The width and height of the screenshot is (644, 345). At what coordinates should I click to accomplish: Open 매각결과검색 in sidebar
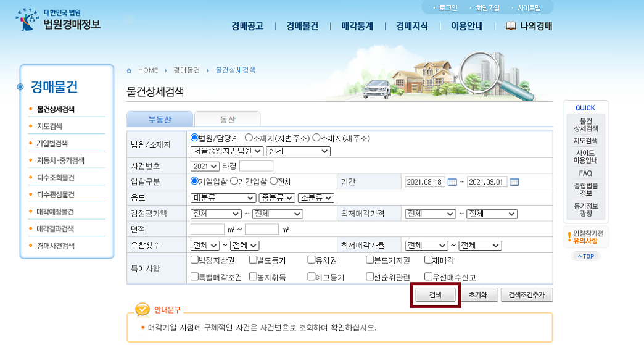point(56,229)
